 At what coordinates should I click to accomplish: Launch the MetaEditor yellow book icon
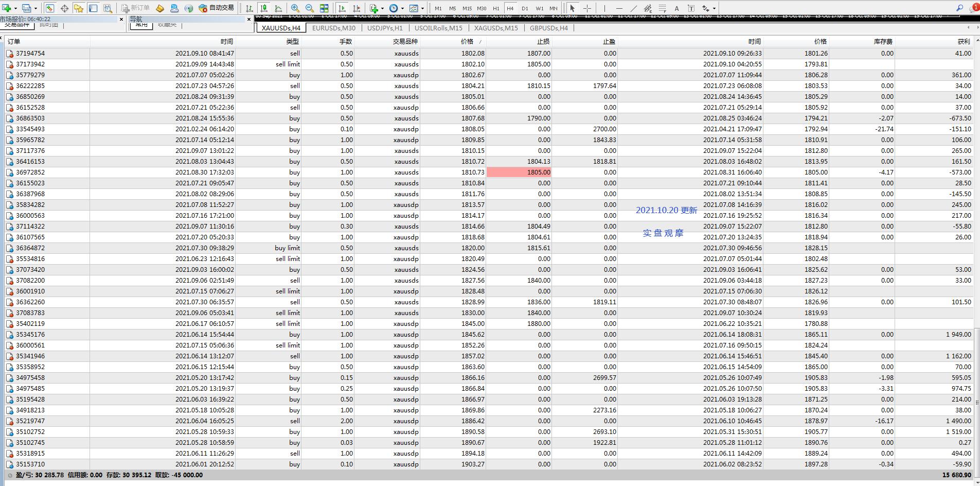160,8
